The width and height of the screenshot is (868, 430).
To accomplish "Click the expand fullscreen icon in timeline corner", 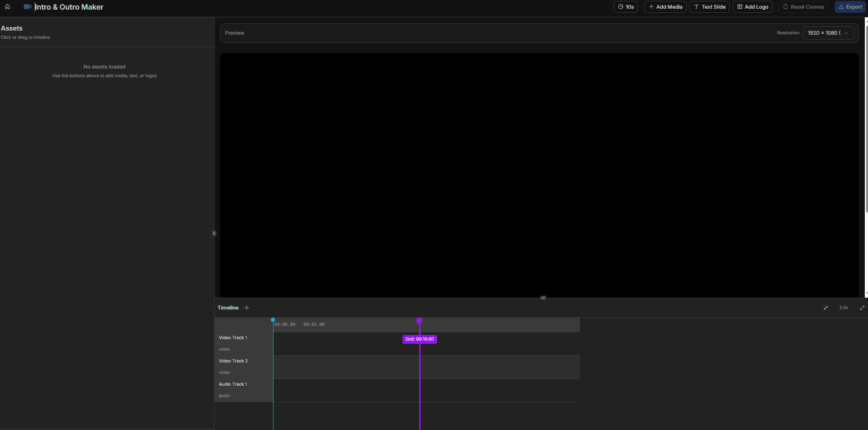I will (x=862, y=308).
